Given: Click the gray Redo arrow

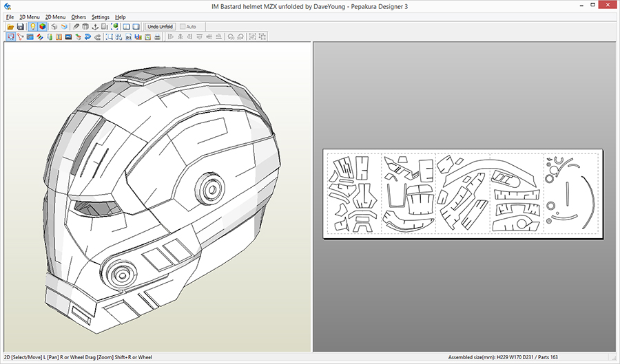Looking at the screenshot, I should tap(97, 36).
